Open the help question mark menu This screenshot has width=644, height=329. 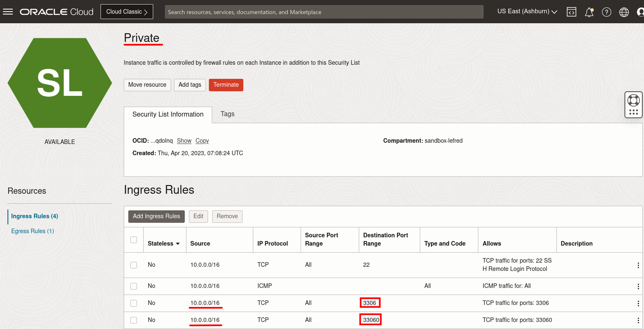coord(607,12)
